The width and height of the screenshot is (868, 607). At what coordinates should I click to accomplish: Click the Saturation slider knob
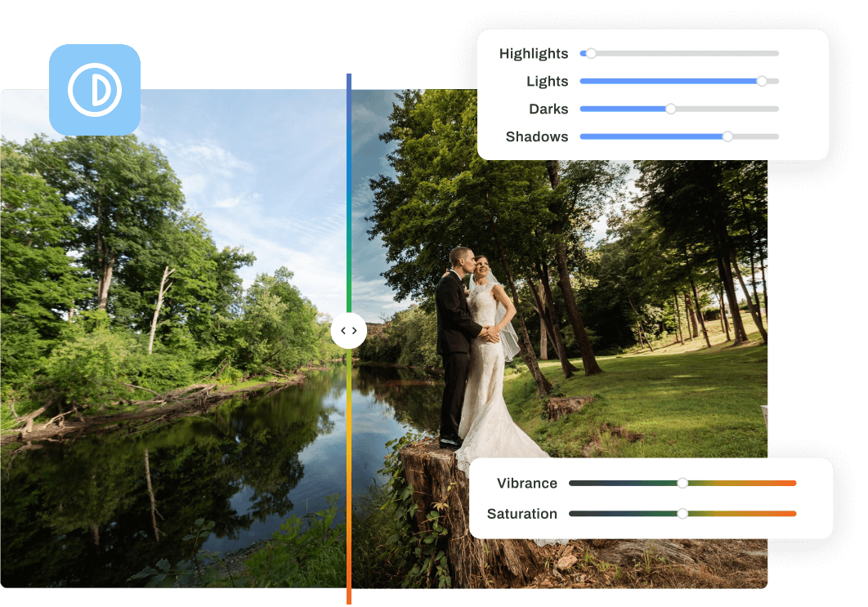click(x=682, y=514)
